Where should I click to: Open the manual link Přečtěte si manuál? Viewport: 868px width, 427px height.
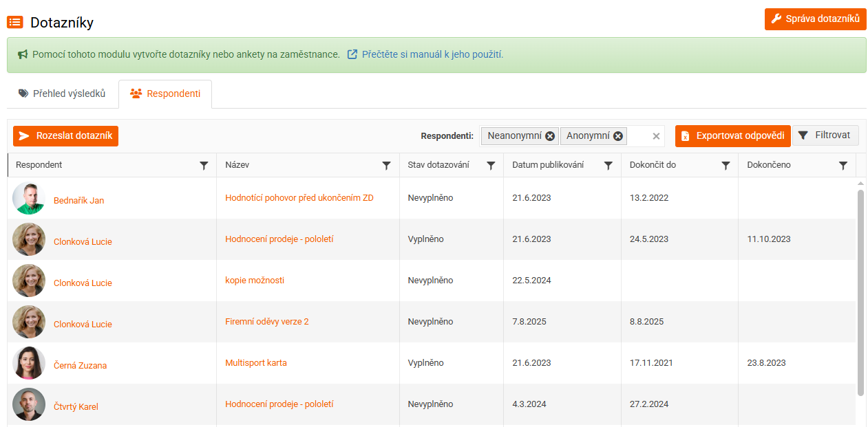(432, 54)
